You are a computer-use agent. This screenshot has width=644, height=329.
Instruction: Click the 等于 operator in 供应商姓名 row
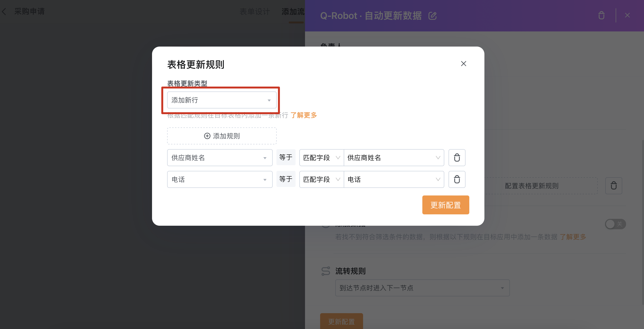(x=286, y=157)
